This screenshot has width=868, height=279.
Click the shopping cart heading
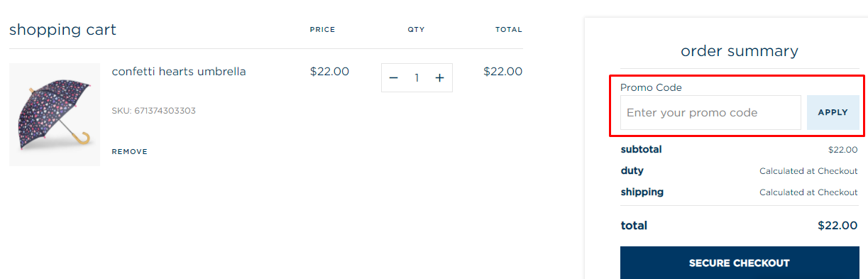tap(62, 30)
